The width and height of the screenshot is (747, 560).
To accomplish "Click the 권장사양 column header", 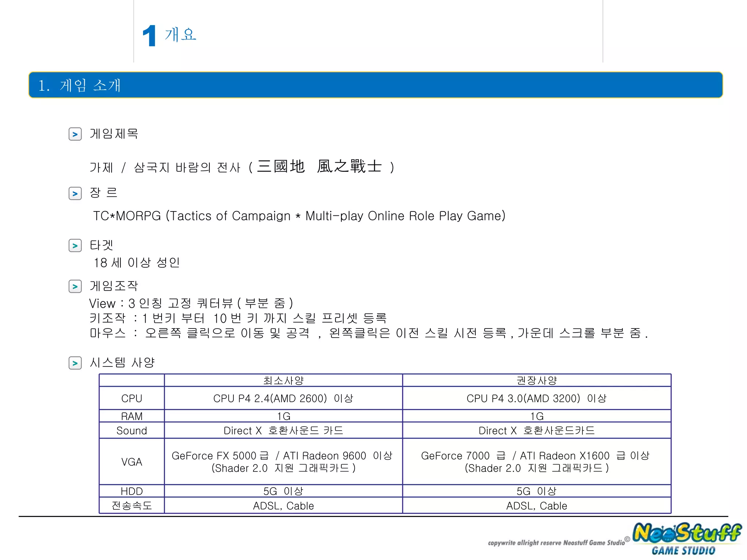I will click(537, 381).
